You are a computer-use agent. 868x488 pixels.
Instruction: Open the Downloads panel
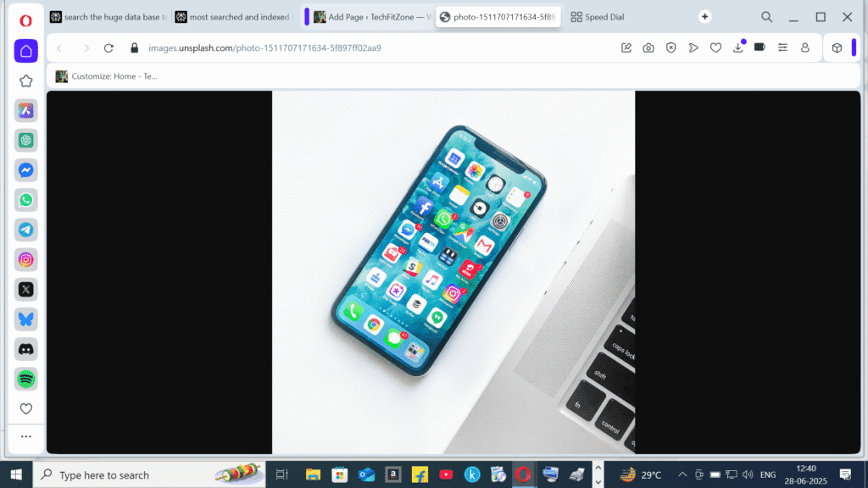coord(738,47)
